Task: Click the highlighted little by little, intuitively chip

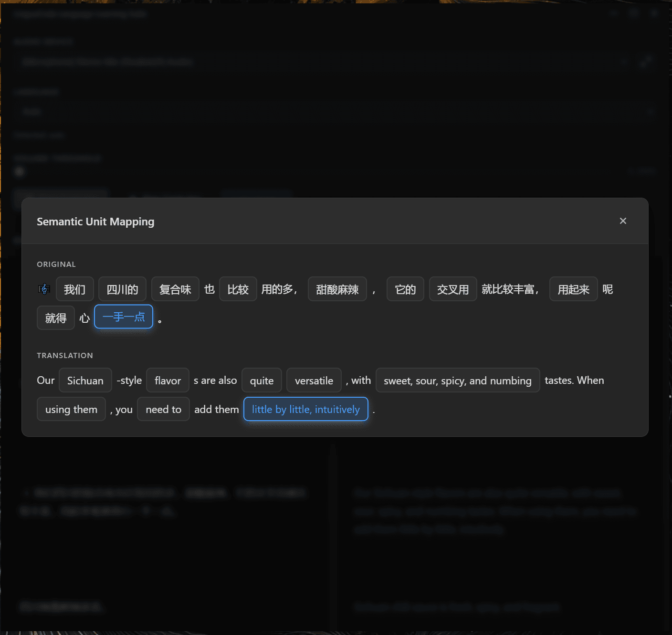Action: coord(306,409)
